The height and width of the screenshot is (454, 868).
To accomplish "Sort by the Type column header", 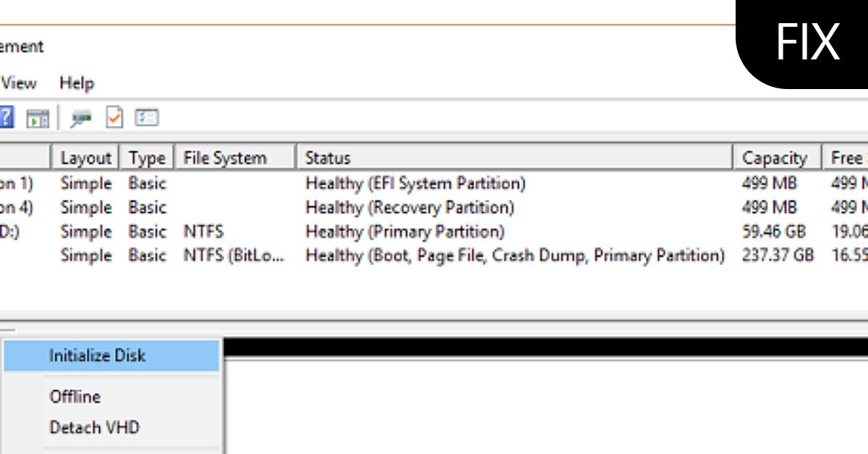I will click(x=147, y=158).
